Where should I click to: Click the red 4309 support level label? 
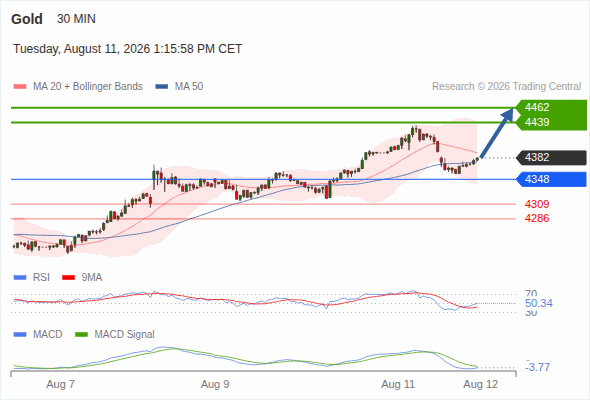click(537, 204)
